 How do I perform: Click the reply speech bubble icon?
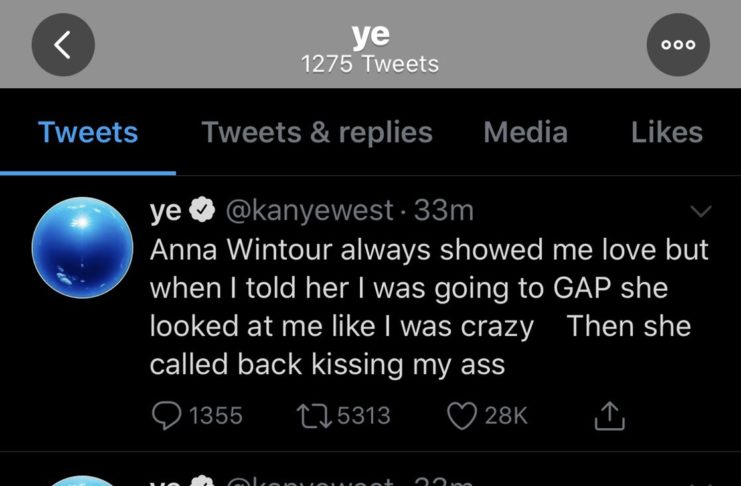[168, 415]
